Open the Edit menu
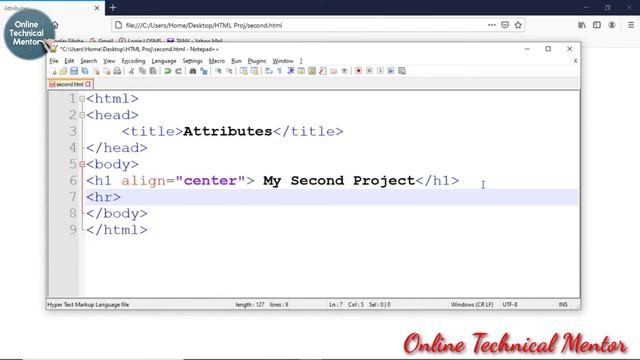The image size is (640, 360). pos(69,61)
